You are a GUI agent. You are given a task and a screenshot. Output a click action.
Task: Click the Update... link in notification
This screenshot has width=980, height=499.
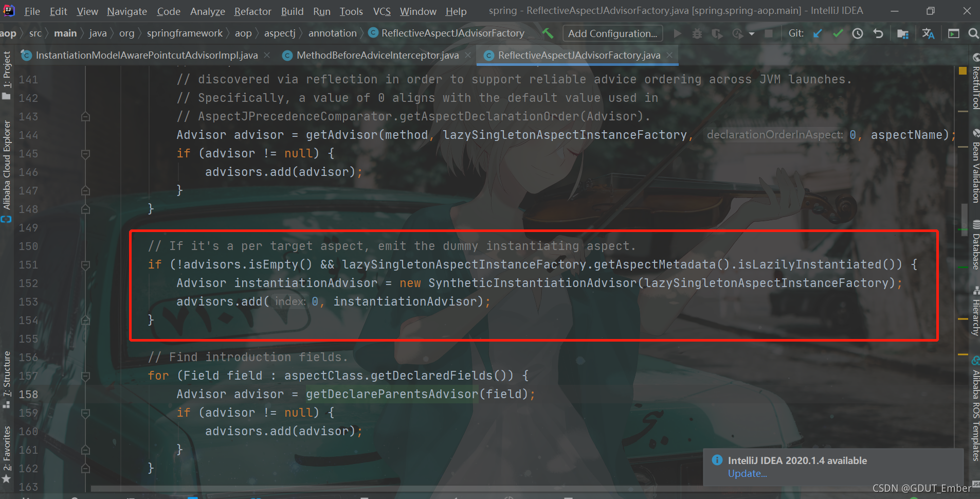coord(747,474)
